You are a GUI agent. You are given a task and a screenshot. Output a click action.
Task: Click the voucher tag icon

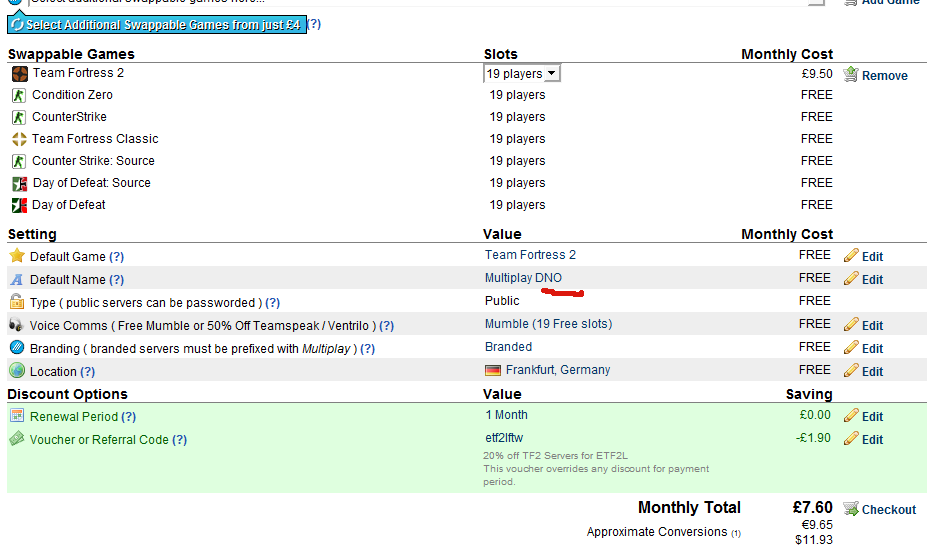(17, 438)
